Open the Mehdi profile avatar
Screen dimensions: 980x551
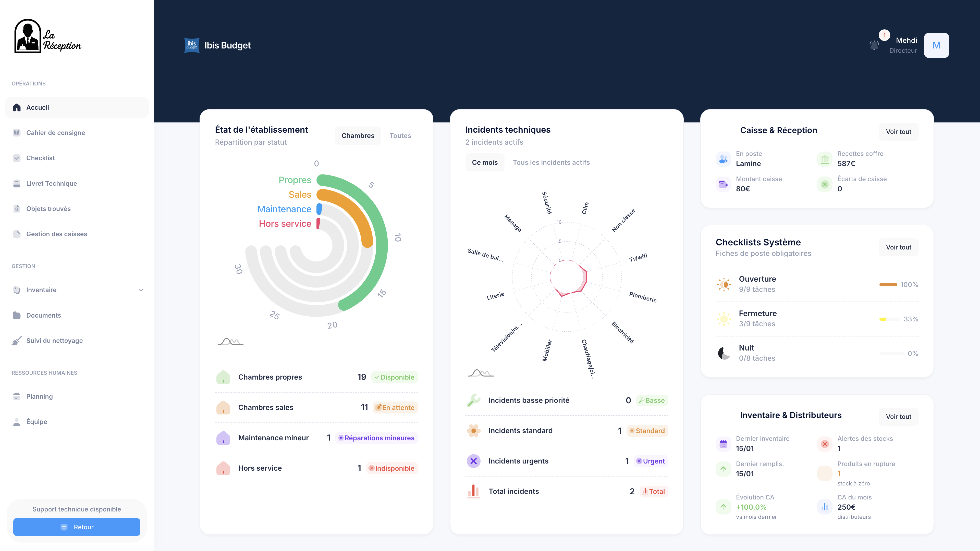936,45
